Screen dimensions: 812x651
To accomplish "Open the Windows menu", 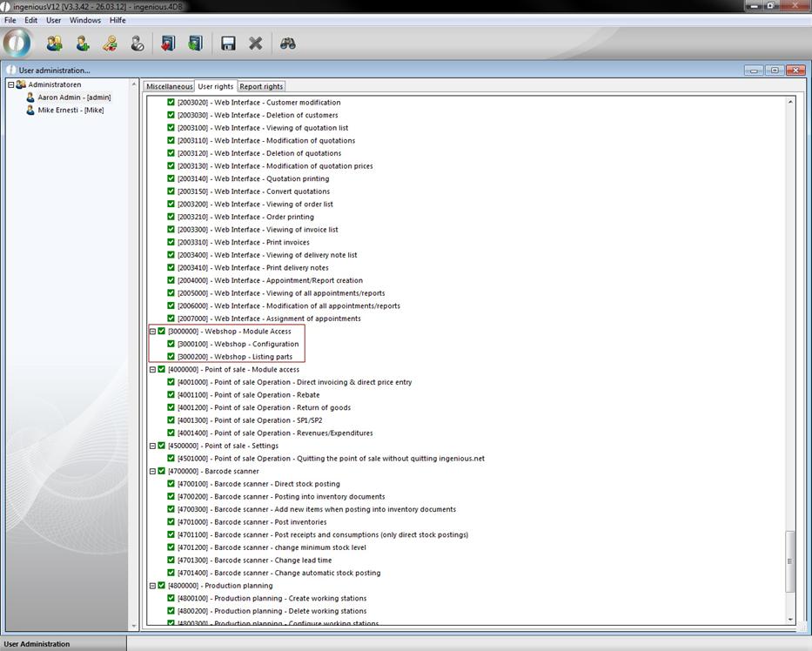I will pyautogui.click(x=85, y=20).
